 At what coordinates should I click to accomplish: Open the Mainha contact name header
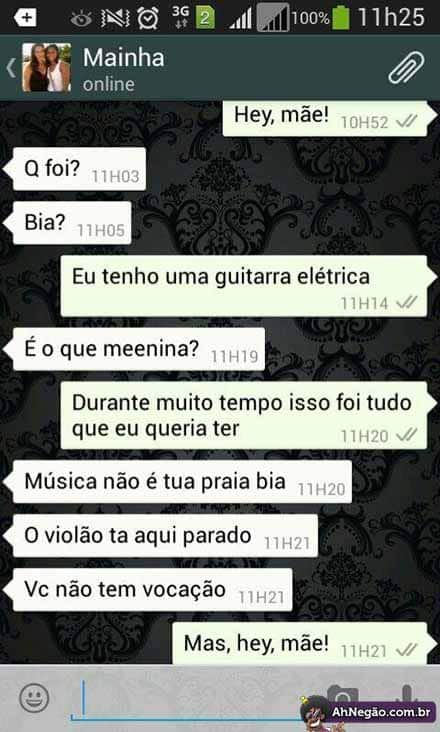click(124, 58)
